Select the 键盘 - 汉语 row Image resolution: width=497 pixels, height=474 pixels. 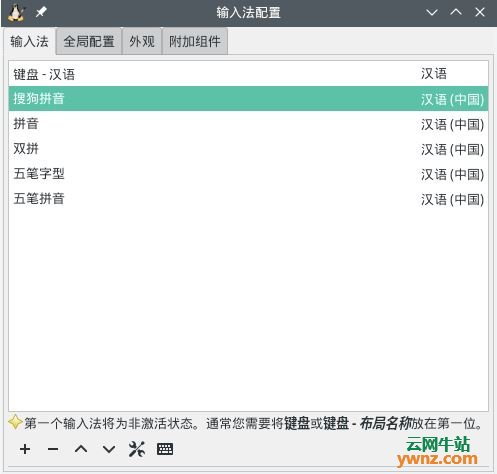click(x=248, y=74)
